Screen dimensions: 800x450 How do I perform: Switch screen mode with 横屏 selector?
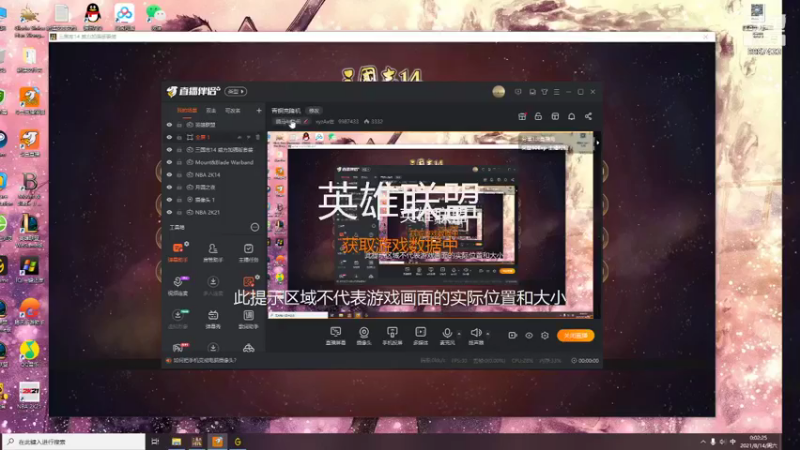236,91
